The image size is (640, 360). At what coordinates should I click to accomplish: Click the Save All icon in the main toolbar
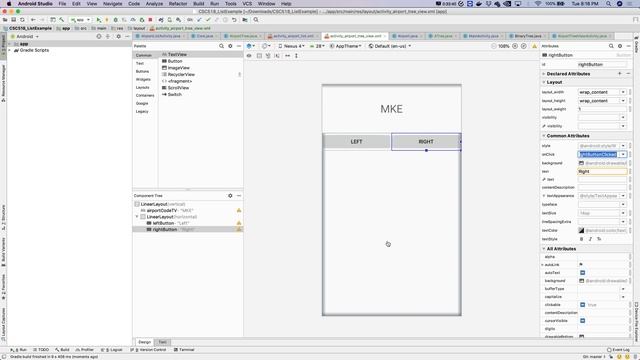pos(13,20)
